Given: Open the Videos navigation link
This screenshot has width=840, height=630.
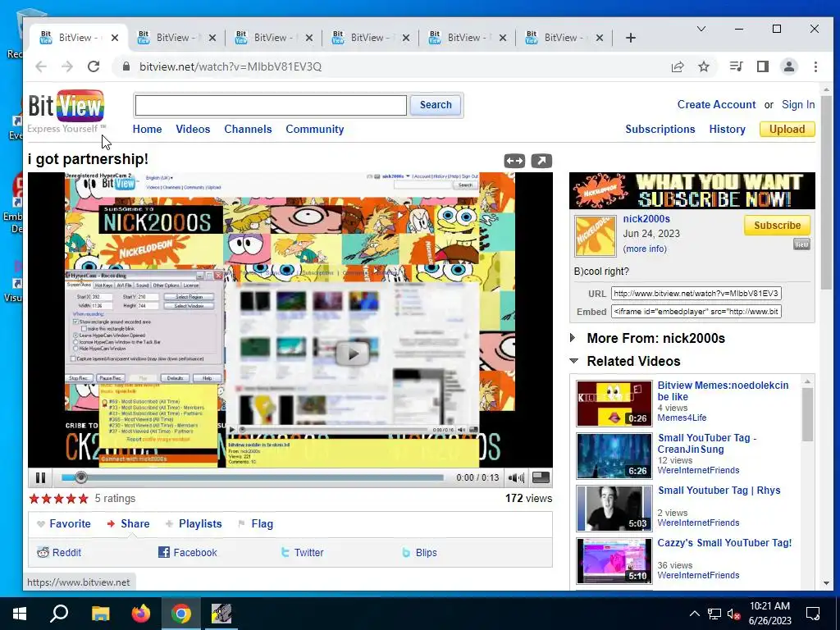Looking at the screenshot, I should coord(193,129).
